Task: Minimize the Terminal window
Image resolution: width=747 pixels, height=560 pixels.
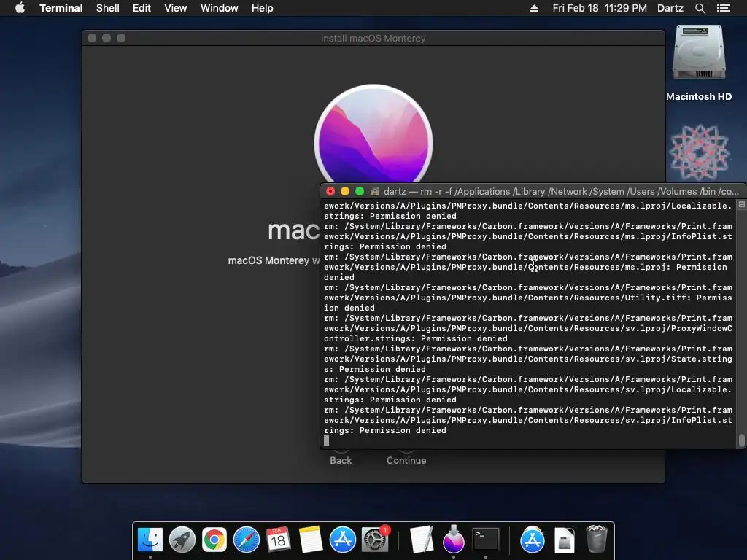Action: point(345,192)
